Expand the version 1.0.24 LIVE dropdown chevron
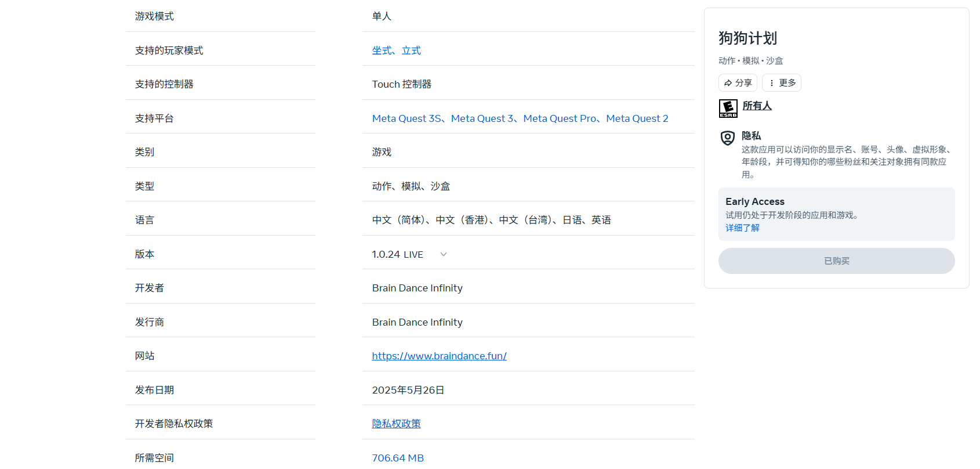This screenshot has width=980, height=469. point(444,254)
